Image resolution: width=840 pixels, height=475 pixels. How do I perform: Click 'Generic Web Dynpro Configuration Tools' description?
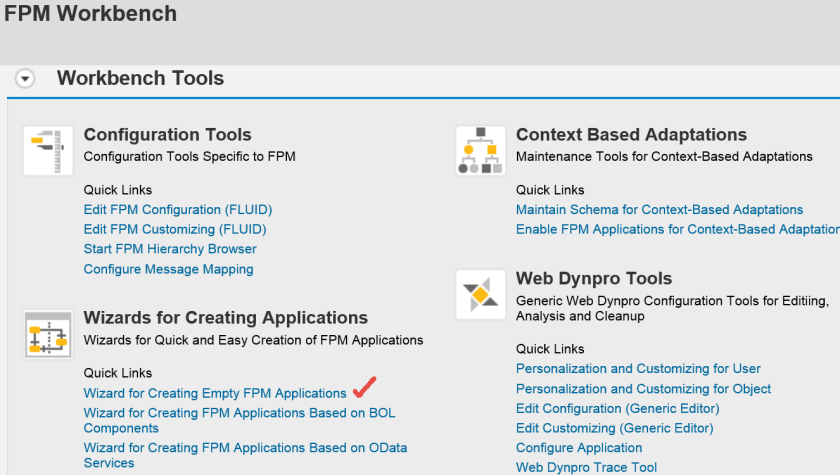click(x=672, y=308)
